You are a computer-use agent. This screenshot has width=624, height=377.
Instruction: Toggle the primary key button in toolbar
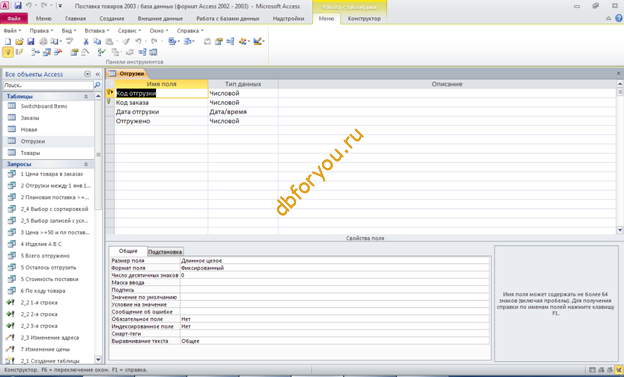8,52
